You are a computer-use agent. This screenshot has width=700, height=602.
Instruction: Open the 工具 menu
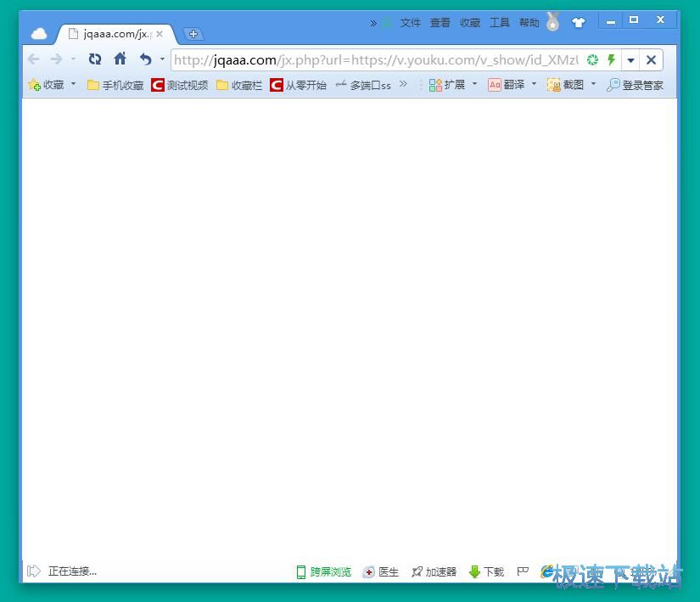[500, 22]
